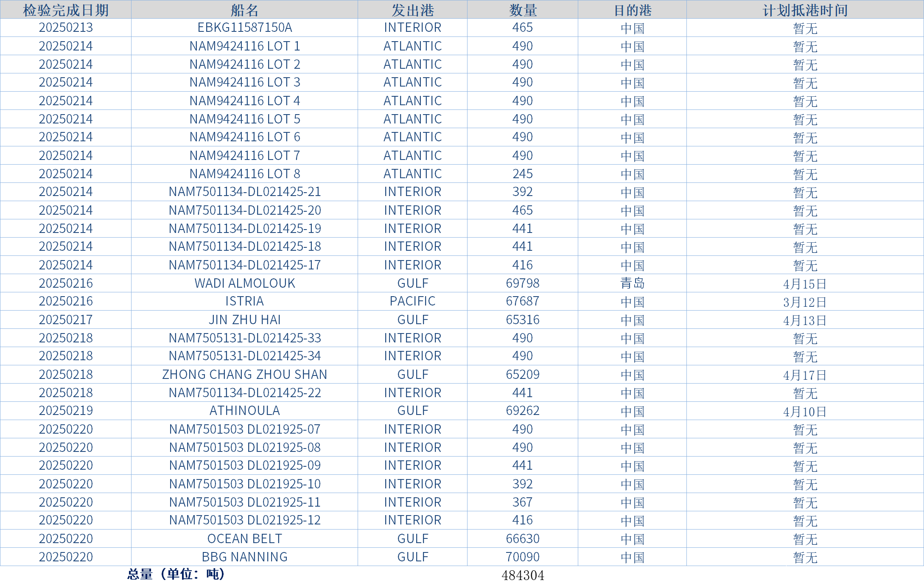Click the 数量 column header
Screen dimensions: 924x583
click(x=523, y=10)
